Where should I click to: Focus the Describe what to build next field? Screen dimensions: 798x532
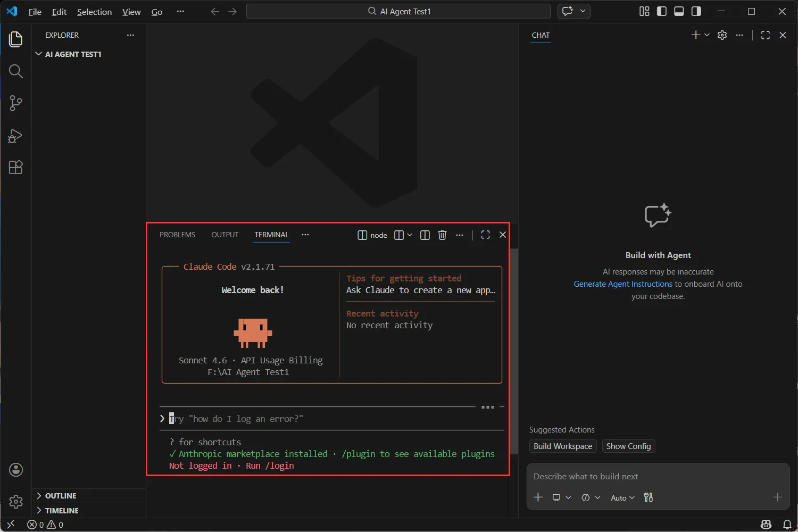658,477
